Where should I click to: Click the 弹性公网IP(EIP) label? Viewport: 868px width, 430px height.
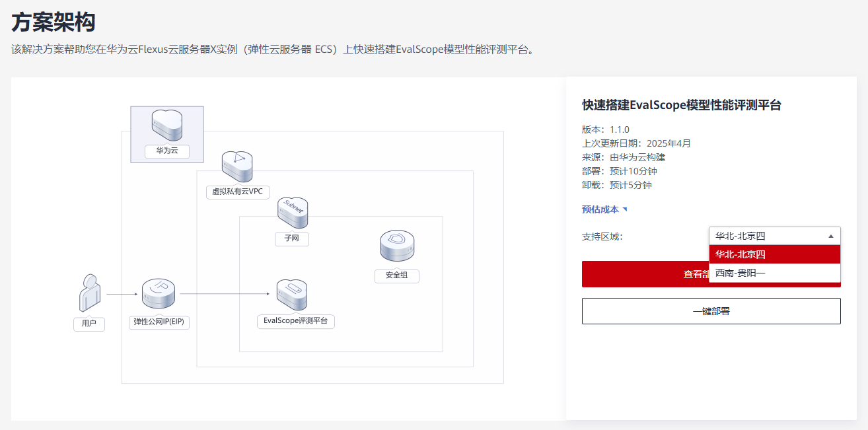159,322
